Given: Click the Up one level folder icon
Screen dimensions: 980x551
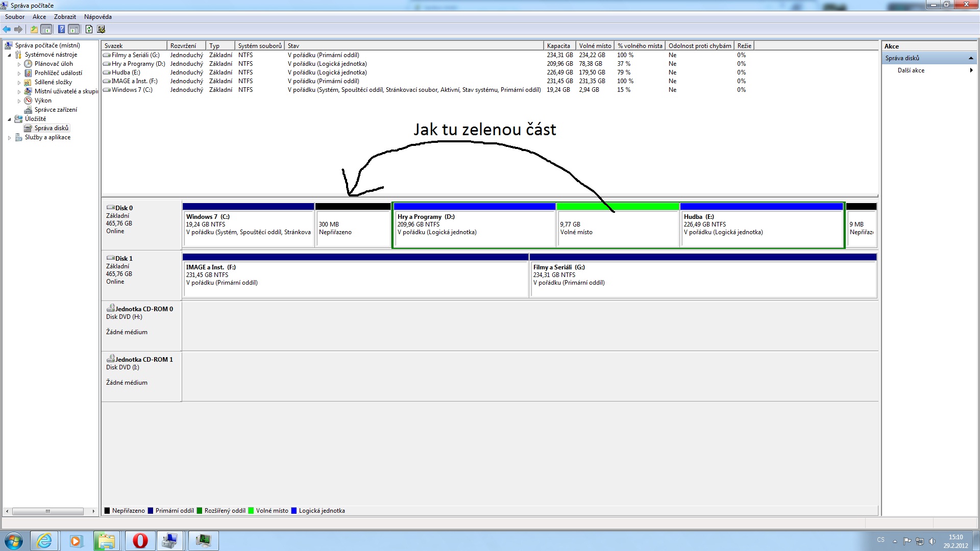Looking at the screenshot, I should tap(34, 29).
